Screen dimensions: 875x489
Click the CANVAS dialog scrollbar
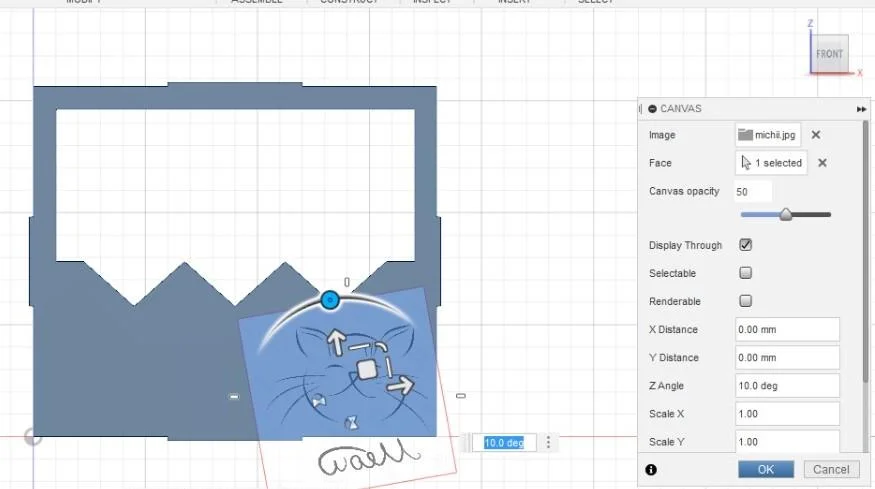pos(866,251)
